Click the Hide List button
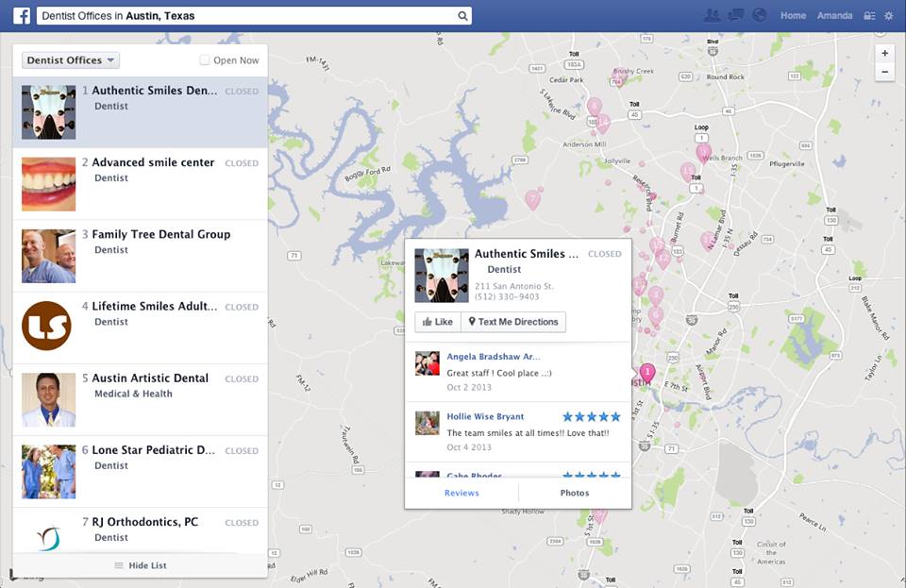 141,565
